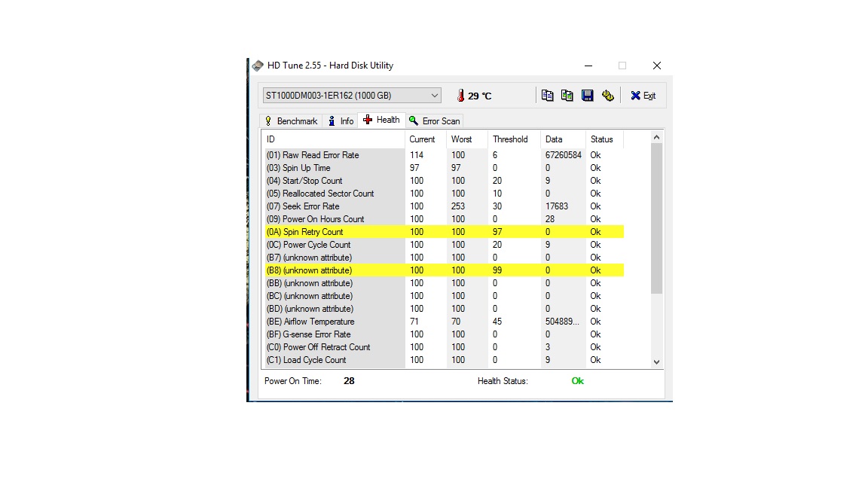The image size is (868, 488).
Task: Click the HD Tune title bar app icon
Action: pyautogui.click(x=258, y=66)
